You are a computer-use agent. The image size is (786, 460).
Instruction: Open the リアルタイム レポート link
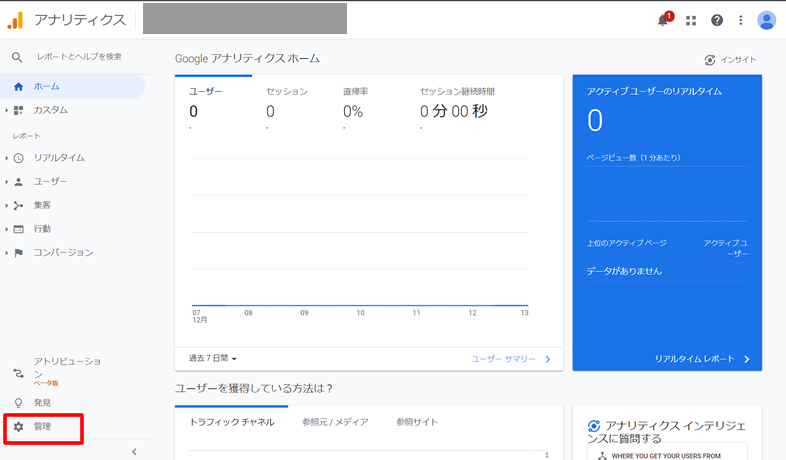(x=702, y=359)
